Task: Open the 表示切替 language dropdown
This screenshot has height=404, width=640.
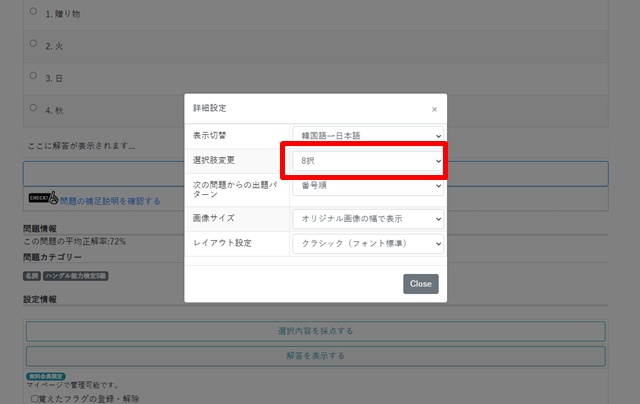Action: click(x=367, y=134)
